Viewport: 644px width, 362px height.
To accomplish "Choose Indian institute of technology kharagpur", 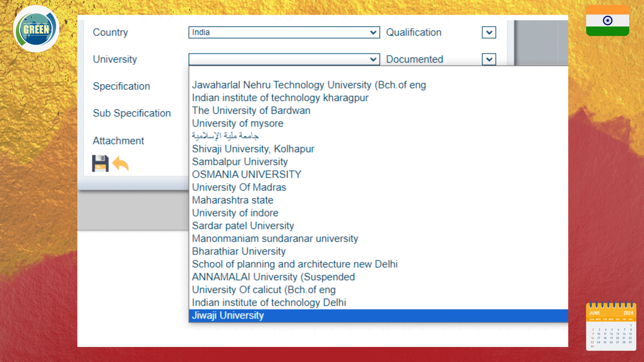I will (x=280, y=98).
